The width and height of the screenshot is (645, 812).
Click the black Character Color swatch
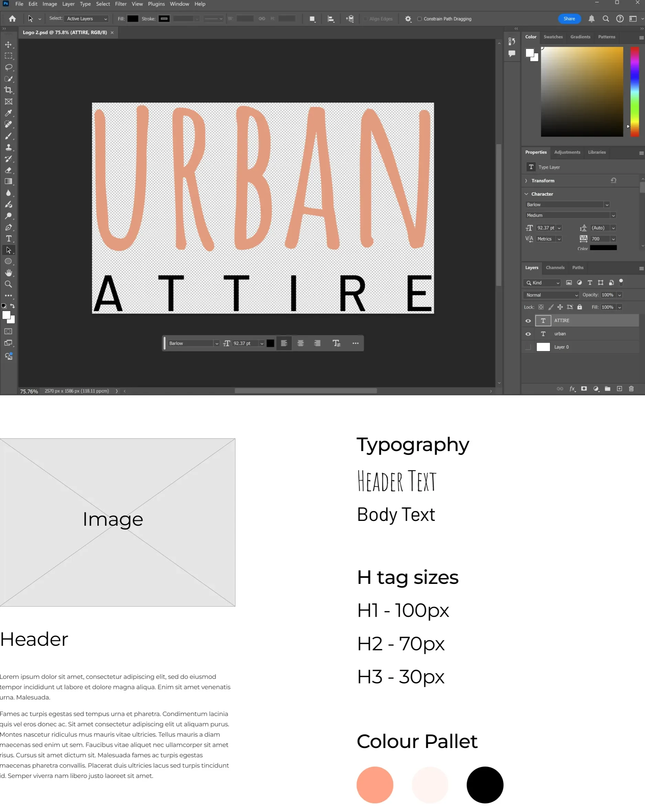coord(603,248)
